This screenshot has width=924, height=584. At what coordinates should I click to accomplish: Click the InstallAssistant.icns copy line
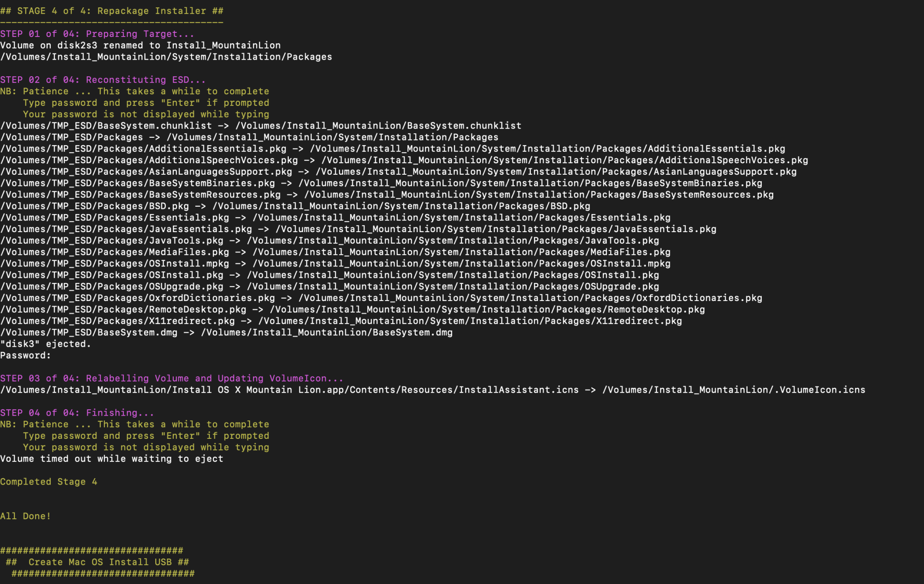coord(432,390)
